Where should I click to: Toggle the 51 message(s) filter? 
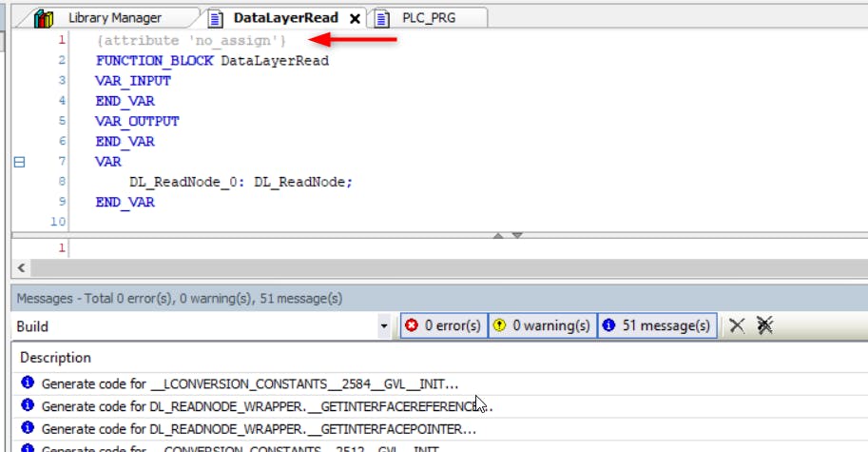pyautogui.click(x=657, y=325)
